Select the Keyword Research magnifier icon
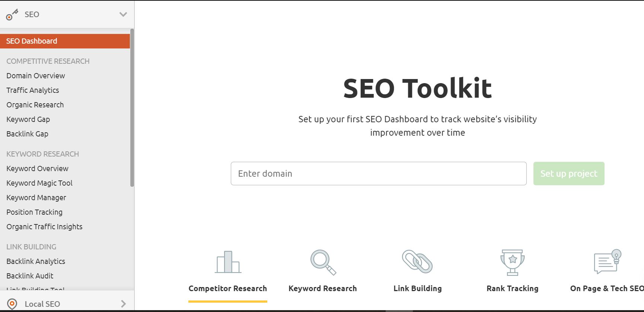Screen dimensions: 644x312 coord(323,262)
